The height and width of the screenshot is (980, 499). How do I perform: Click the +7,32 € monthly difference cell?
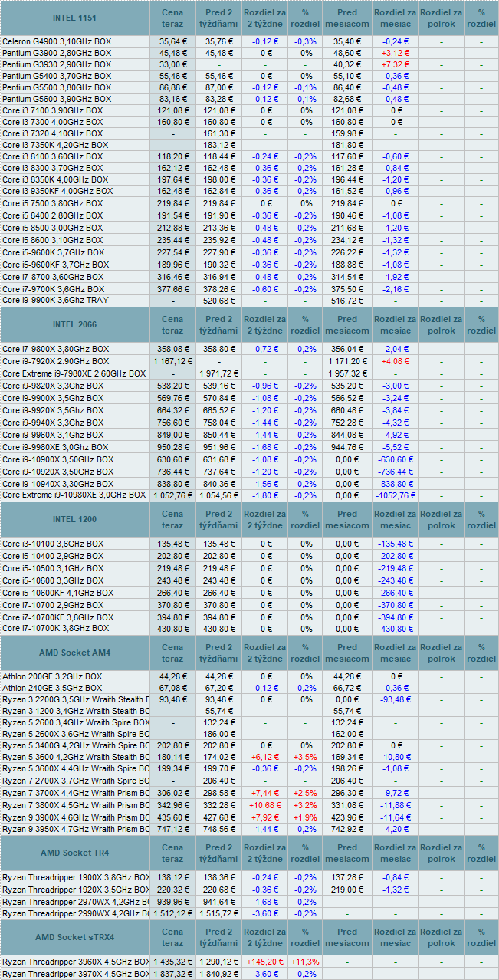pyautogui.click(x=396, y=64)
